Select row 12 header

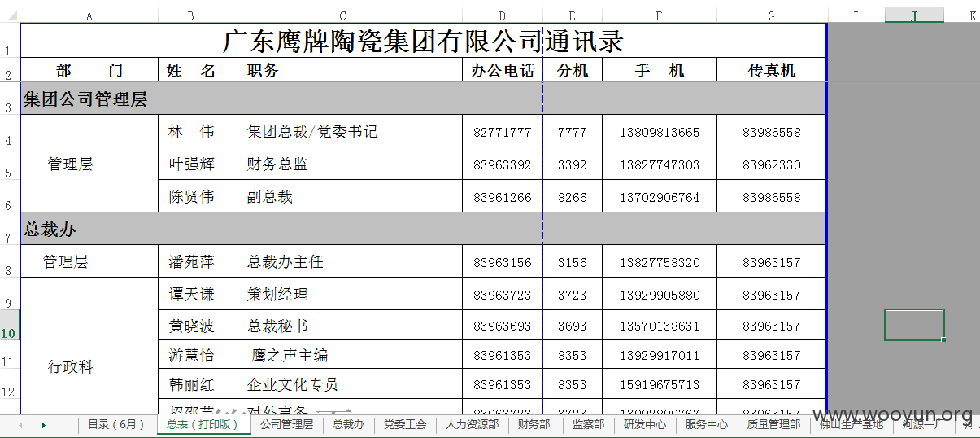[10, 383]
